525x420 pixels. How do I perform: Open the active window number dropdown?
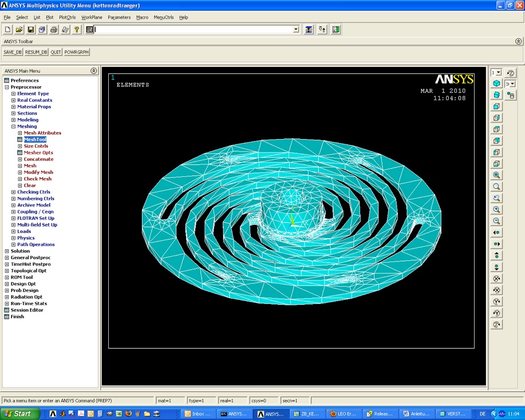(x=499, y=73)
